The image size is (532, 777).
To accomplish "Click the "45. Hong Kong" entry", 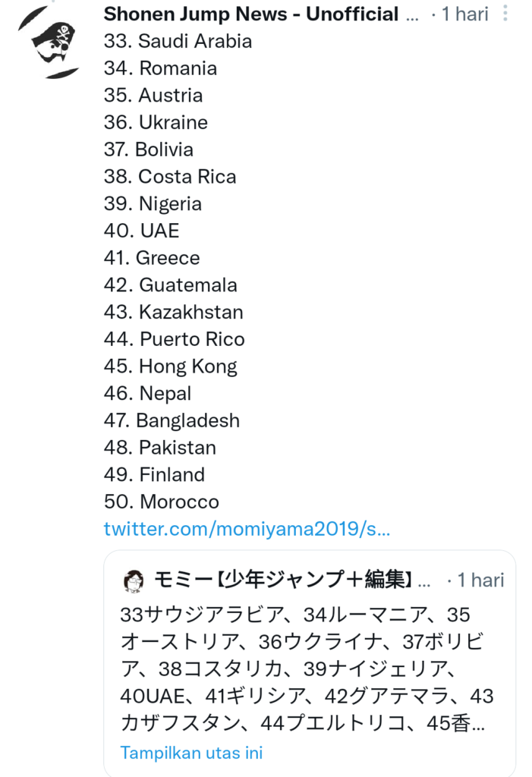I will click(171, 366).
